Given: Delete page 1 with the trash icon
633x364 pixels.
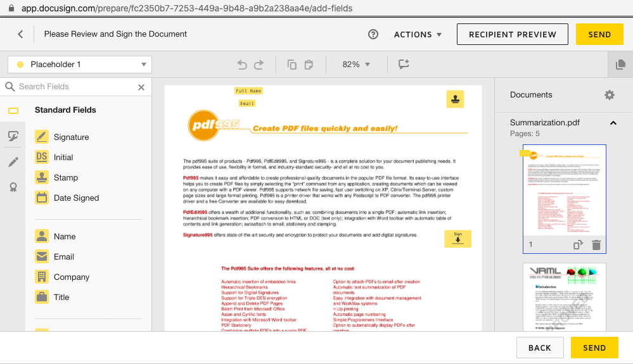Looking at the screenshot, I should (x=596, y=245).
